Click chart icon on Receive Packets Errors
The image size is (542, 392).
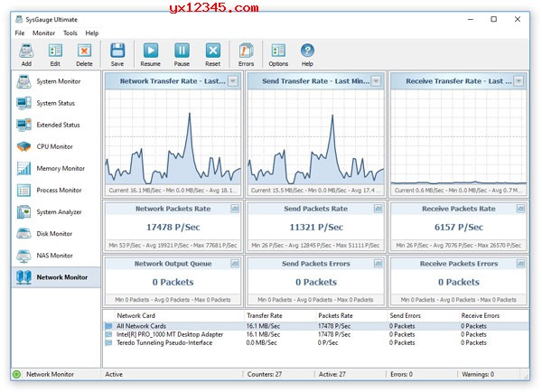pos(520,264)
